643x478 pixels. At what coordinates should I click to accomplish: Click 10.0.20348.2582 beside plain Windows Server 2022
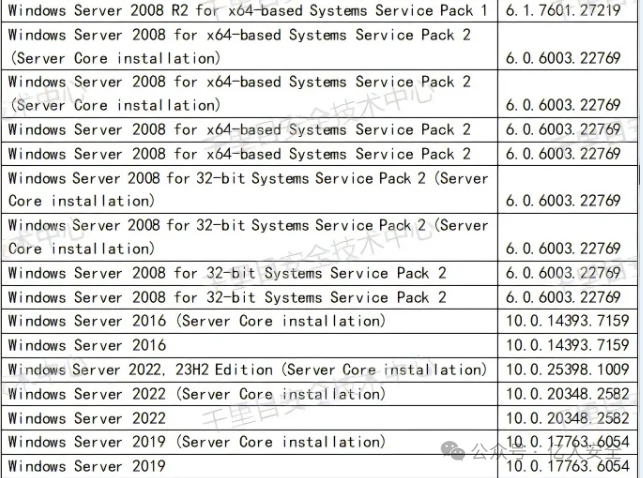pyautogui.click(x=568, y=418)
